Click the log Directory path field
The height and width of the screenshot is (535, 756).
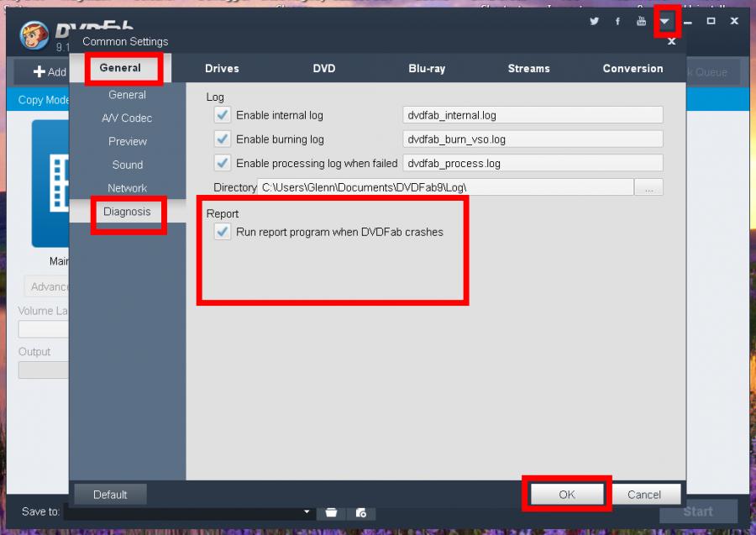pos(445,187)
